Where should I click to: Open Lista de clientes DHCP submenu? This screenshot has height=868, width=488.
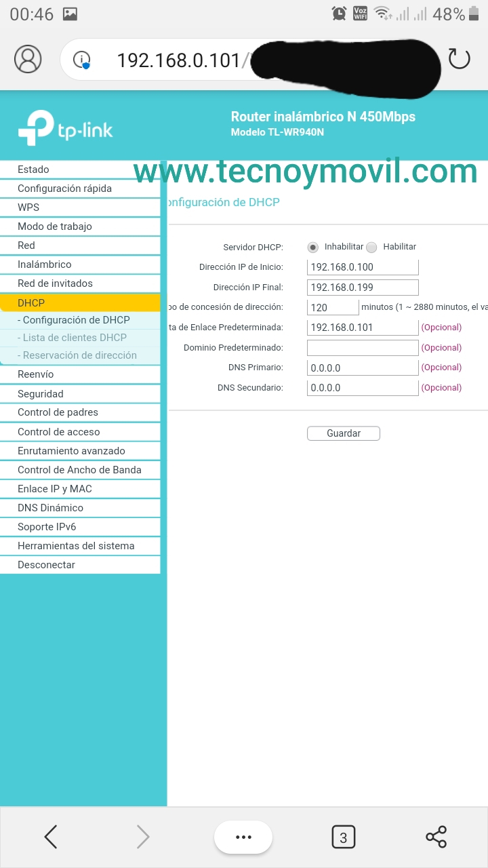(80, 338)
